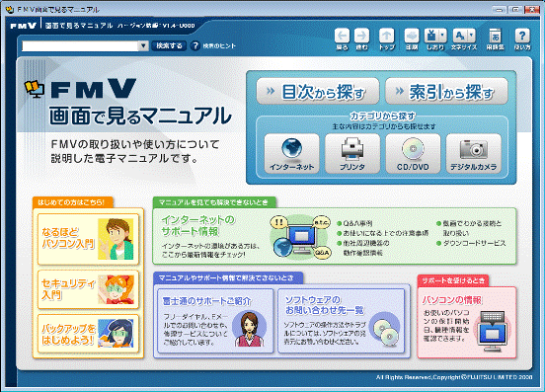Maximize the FMV manual window
This screenshot has height=392, width=545.
515,10
